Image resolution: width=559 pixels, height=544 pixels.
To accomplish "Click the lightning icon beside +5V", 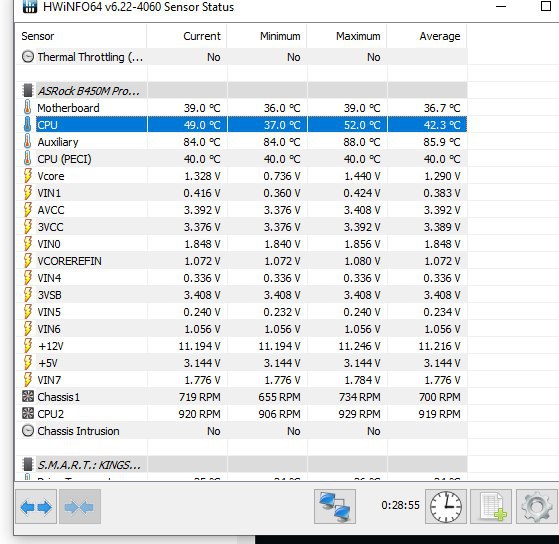I will click(27, 363).
